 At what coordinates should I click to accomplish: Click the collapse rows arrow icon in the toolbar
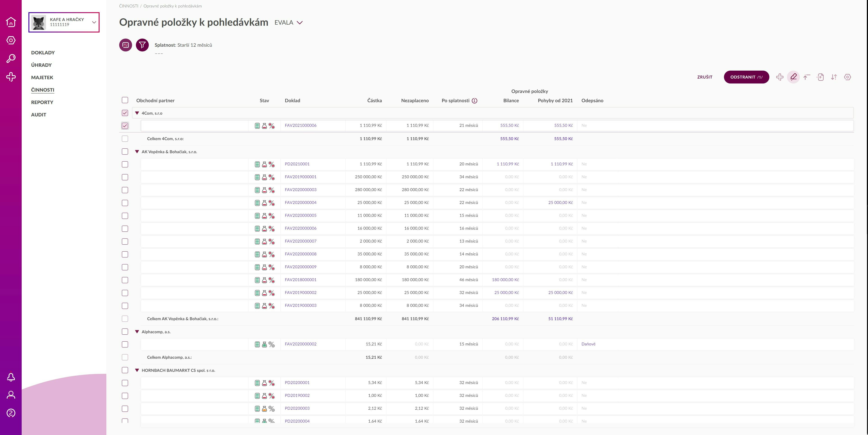(807, 77)
